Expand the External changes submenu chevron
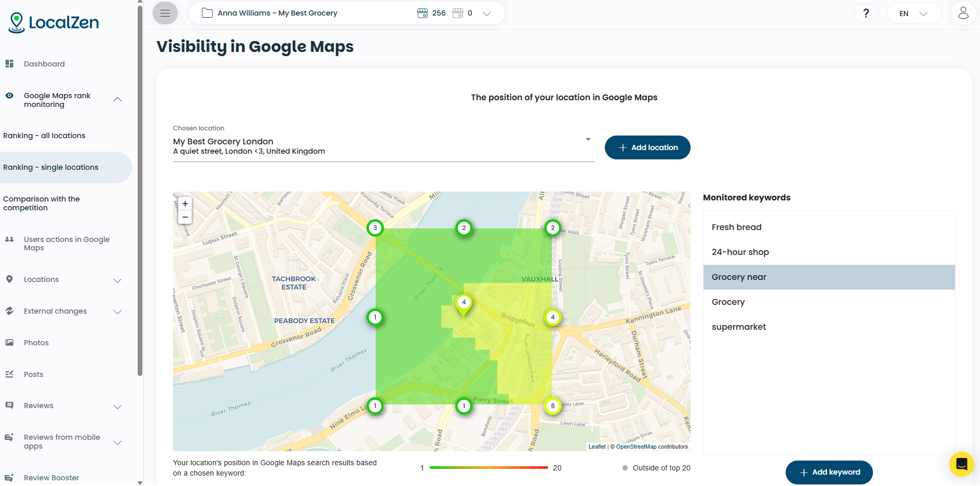 point(118,312)
